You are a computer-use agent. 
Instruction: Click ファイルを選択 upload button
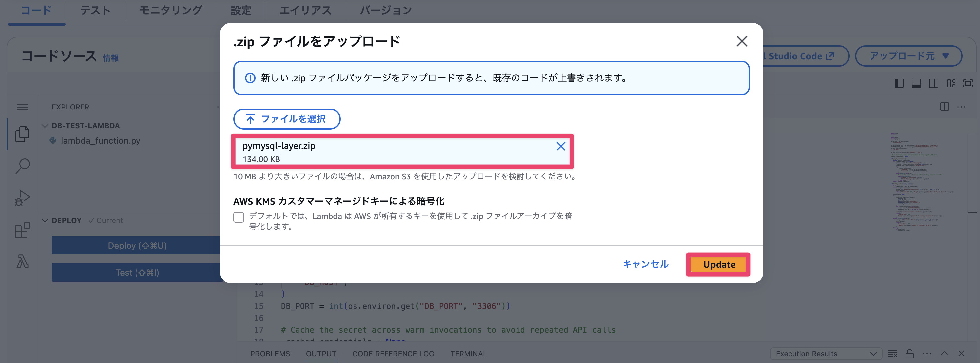(x=287, y=119)
